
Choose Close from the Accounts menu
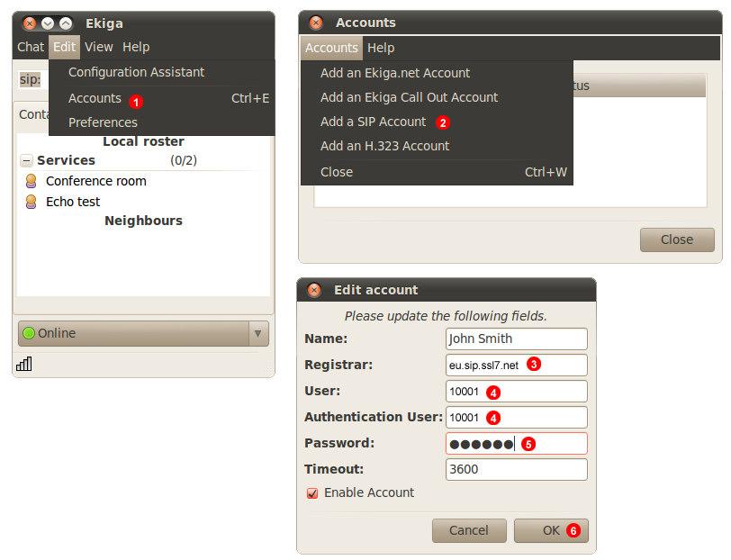(437, 172)
